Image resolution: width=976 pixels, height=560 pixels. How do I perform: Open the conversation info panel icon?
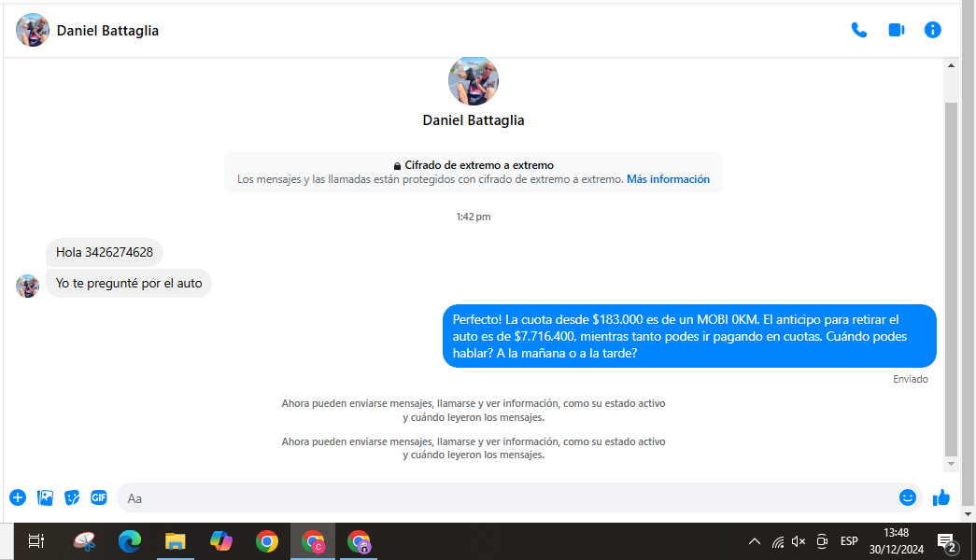tap(932, 30)
